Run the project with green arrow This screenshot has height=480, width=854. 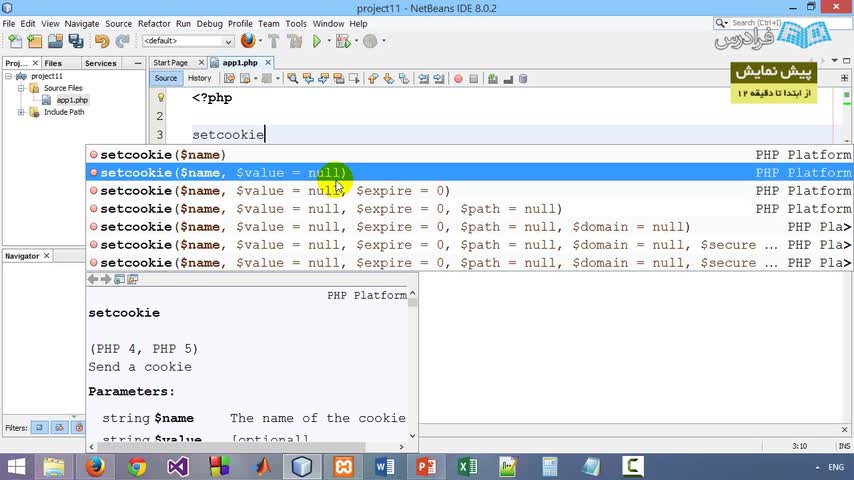[x=316, y=41]
